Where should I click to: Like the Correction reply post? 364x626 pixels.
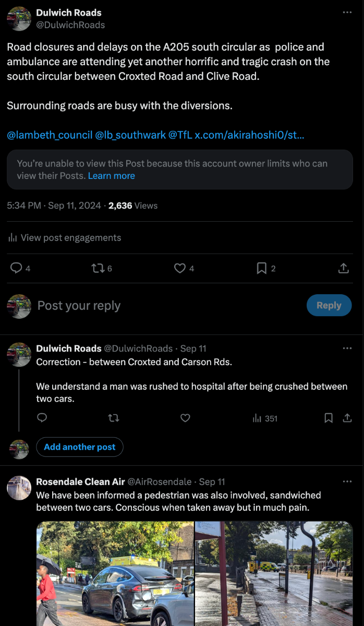[185, 418]
